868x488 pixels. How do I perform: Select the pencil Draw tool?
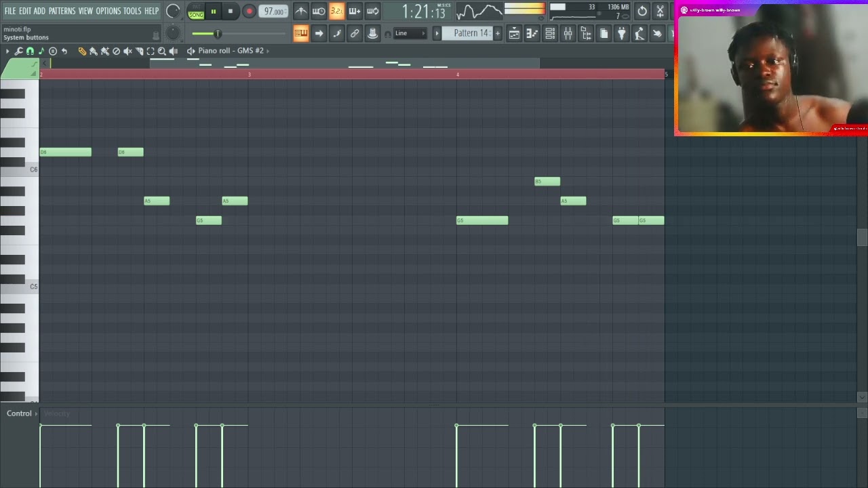pyautogui.click(x=82, y=52)
